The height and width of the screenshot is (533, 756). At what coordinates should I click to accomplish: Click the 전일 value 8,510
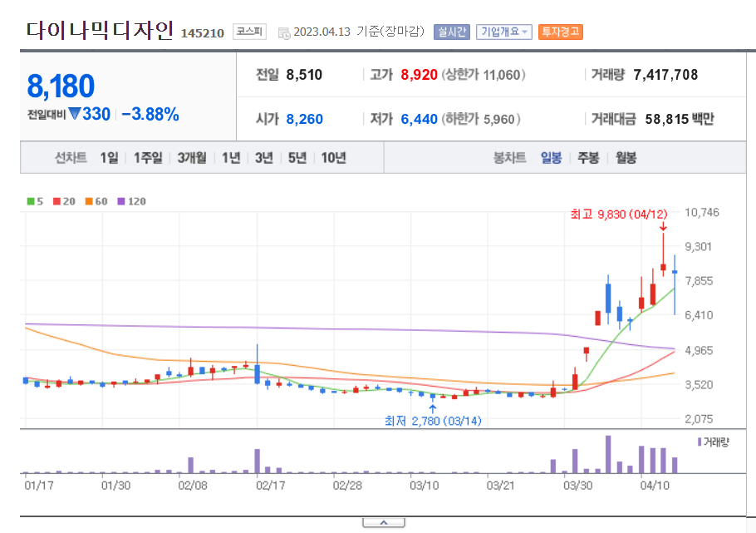304,75
